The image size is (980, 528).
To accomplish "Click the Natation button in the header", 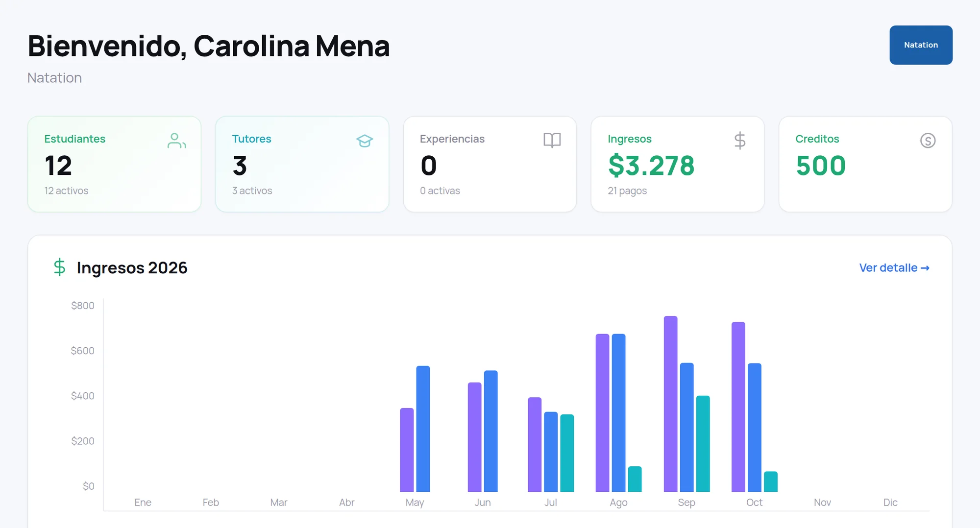I will click(x=921, y=45).
